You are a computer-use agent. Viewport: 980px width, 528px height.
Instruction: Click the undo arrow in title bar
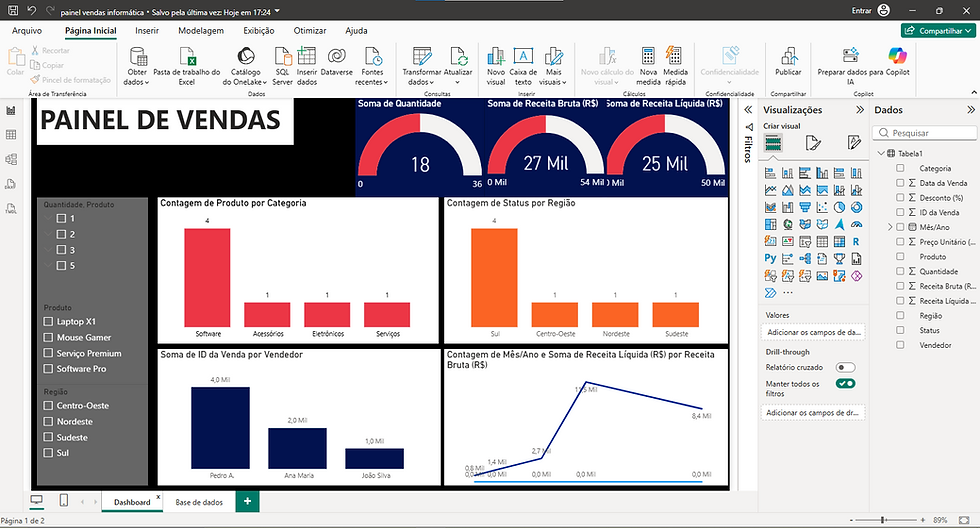click(x=32, y=11)
